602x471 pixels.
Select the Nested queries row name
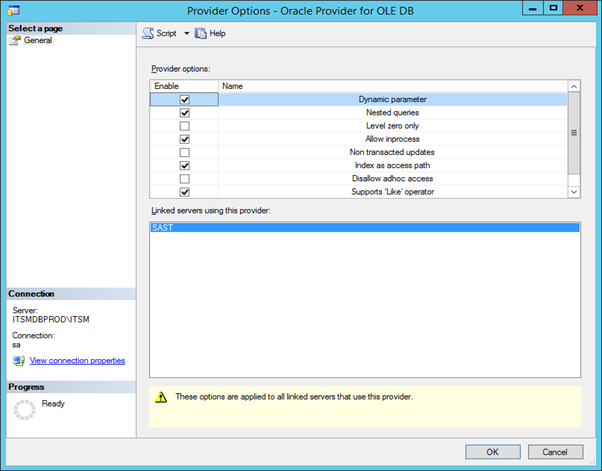(x=392, y=113)
